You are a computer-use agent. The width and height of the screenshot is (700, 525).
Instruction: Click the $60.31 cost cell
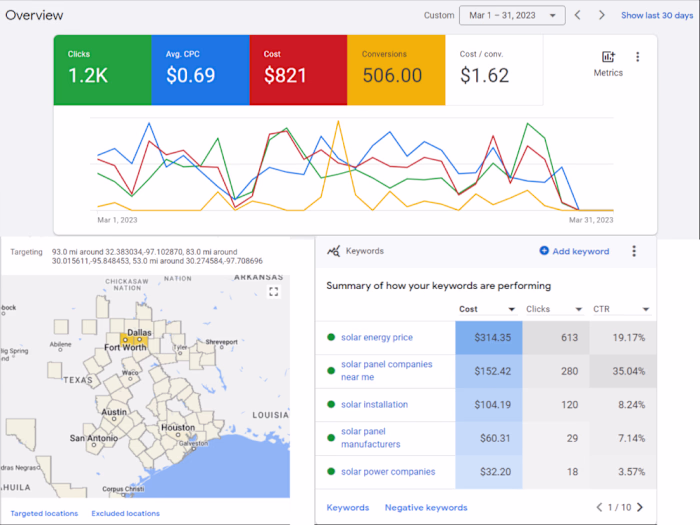pyautogui.click(x=489, y=438)
